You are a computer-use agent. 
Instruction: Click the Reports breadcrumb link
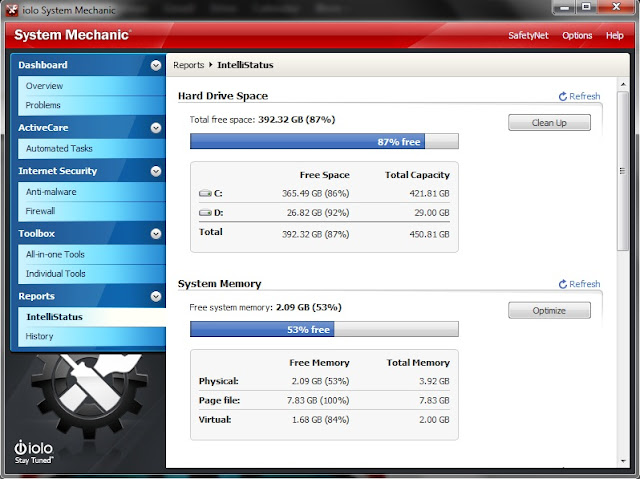click(x=188, y=65)
